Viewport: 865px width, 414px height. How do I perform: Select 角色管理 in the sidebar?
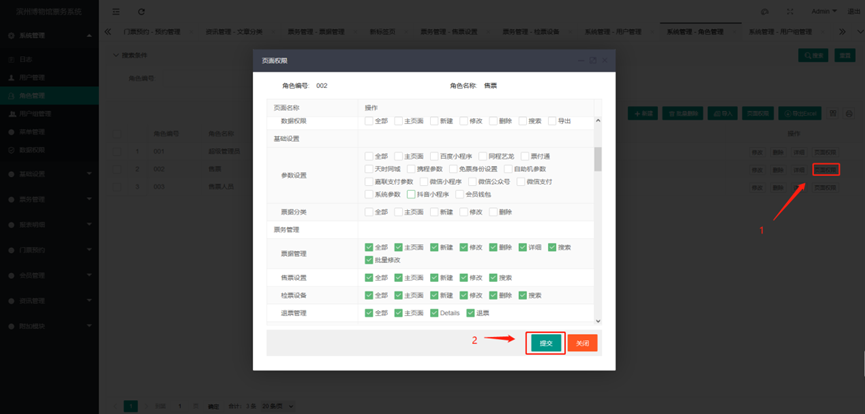click(32, 96)
